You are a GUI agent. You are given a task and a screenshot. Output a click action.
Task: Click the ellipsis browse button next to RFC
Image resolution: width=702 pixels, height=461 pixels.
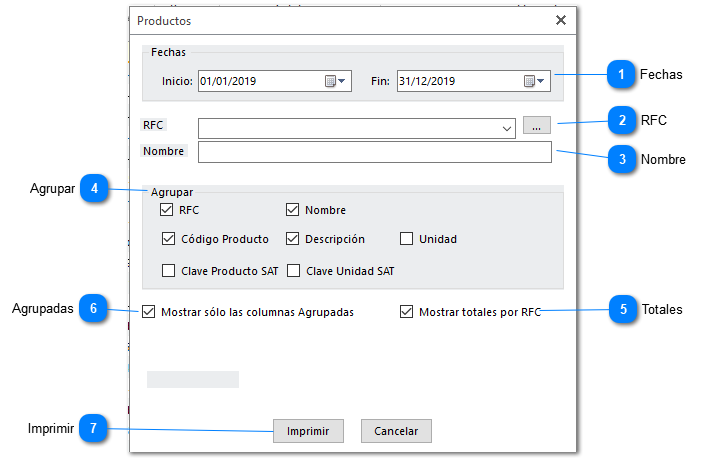click(536, 126)
